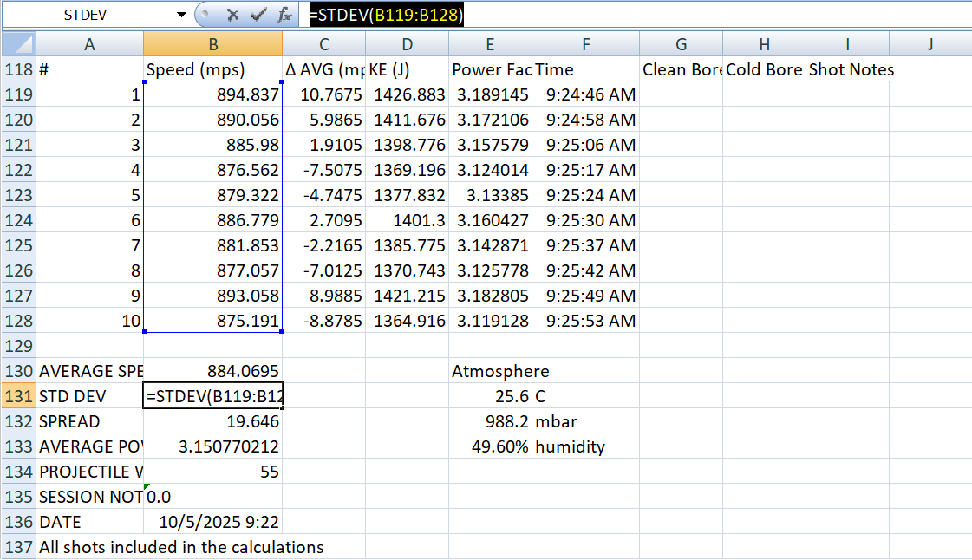
Task: Click the Enter checkmark formula button
Action: [258, 15]
